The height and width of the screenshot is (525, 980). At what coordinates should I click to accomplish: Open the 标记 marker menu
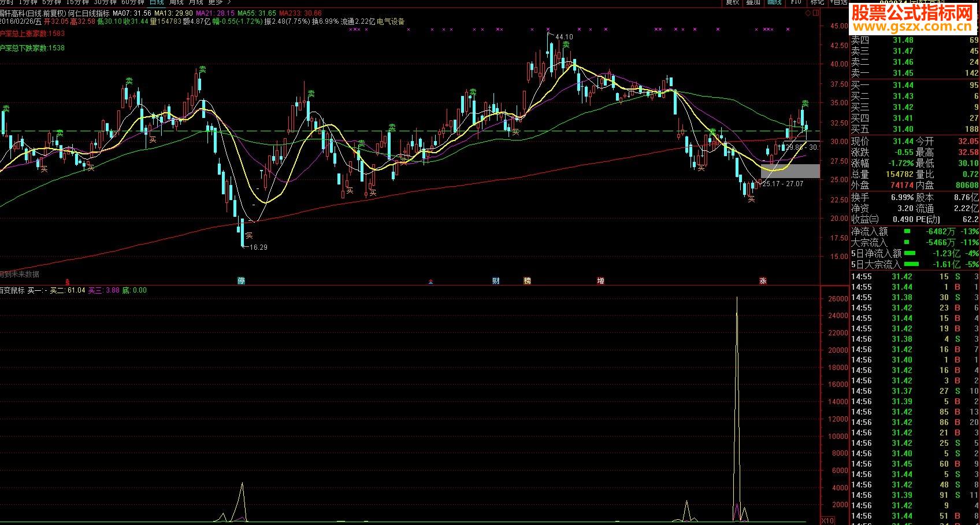click(817, 2)
